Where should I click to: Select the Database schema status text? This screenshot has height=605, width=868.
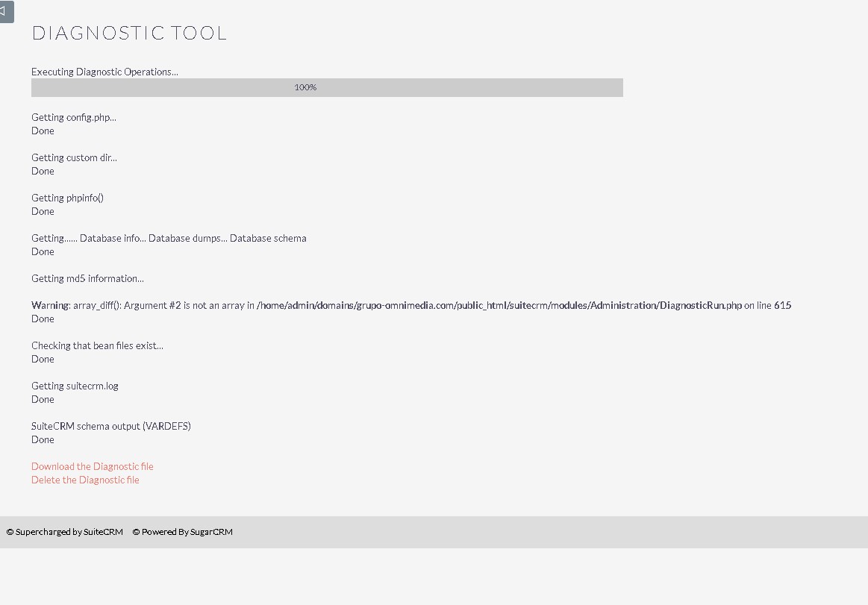169,238
